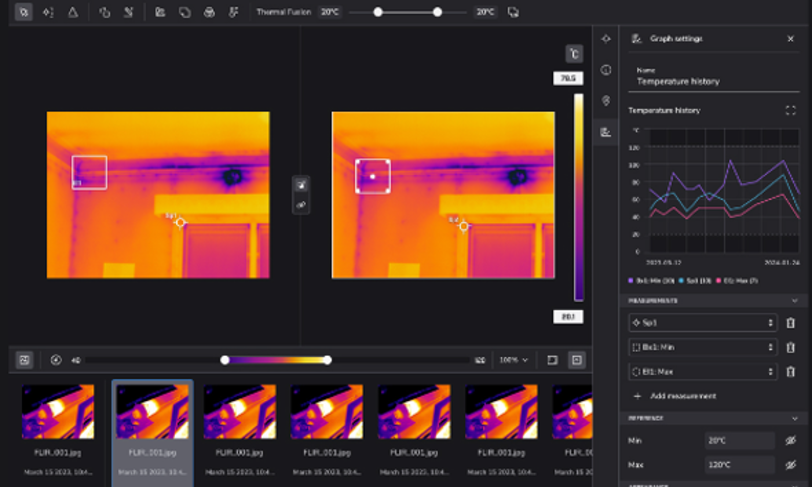
Task: Toggle visibility of Max reference line
Action: pyautogui.click(x=790, y=465)
